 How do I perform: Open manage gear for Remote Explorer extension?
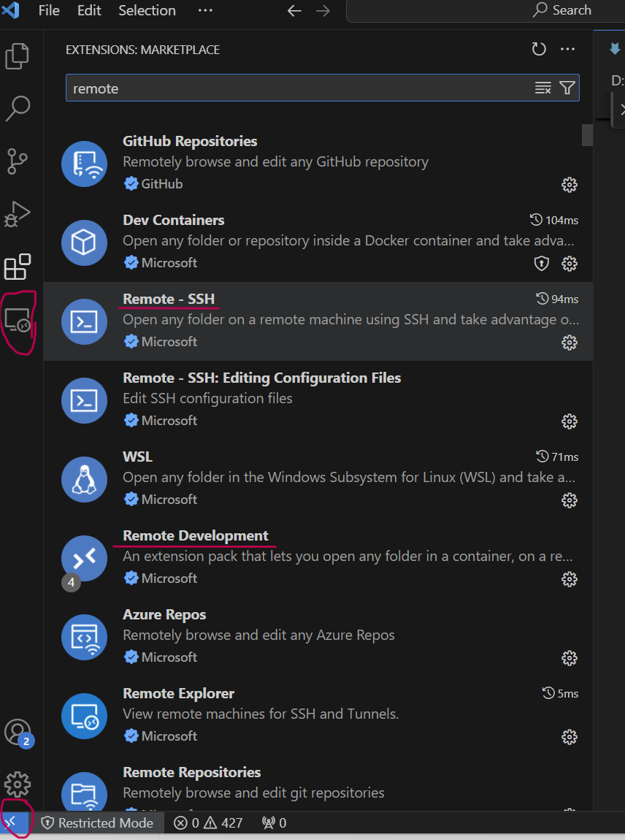point(570,737)
